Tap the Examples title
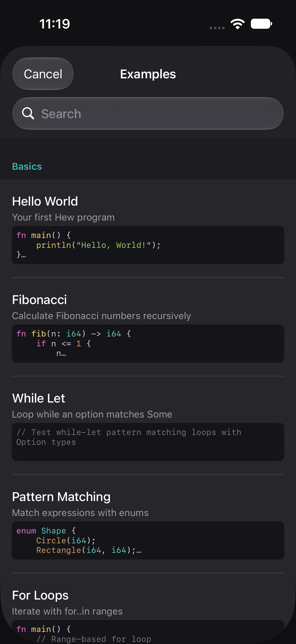296x644 pixels. (148, 74)
